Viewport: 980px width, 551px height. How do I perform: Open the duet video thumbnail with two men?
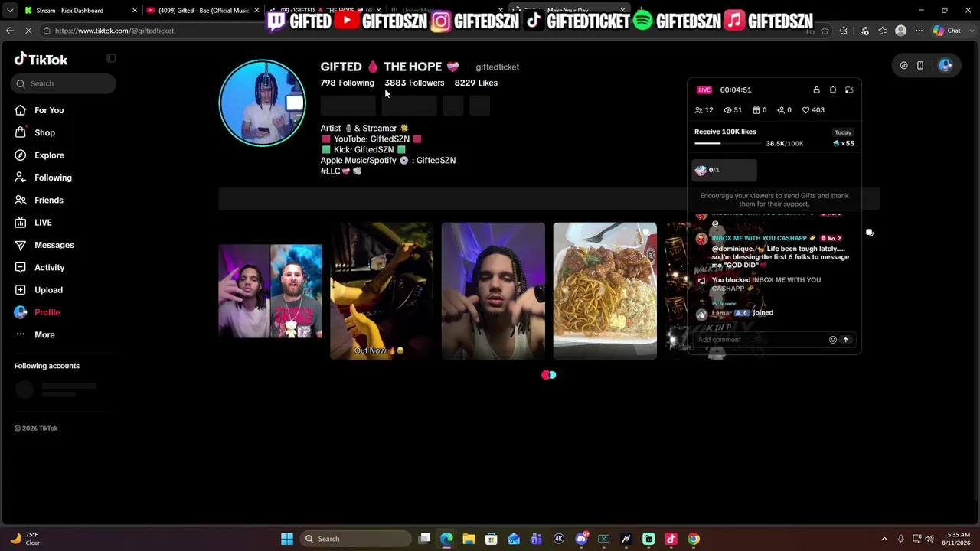point(270,291)
